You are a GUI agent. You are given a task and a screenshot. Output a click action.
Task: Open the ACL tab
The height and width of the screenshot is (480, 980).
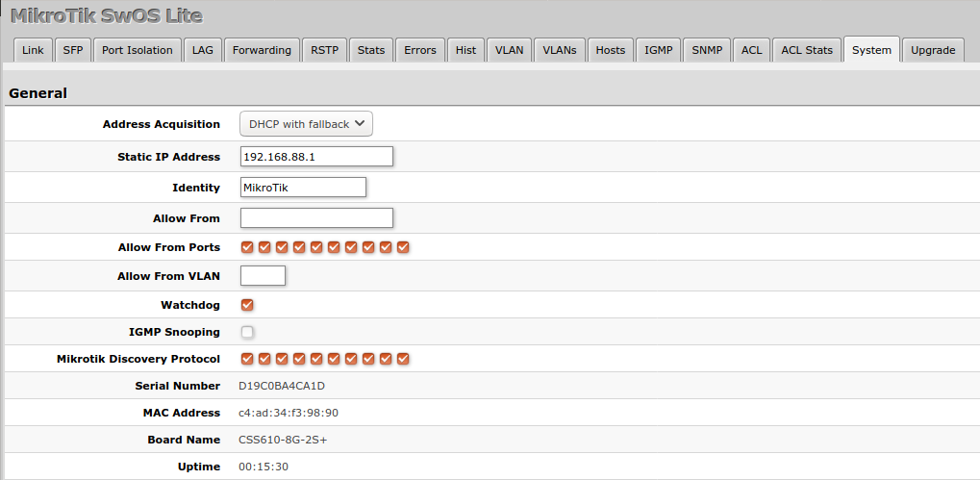click(751, 50)
